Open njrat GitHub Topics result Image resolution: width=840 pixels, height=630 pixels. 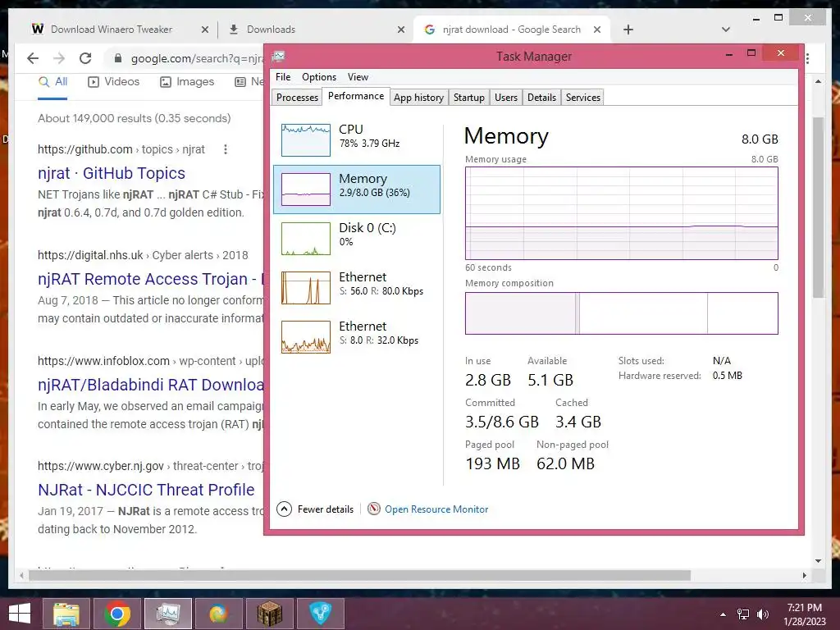112,173
